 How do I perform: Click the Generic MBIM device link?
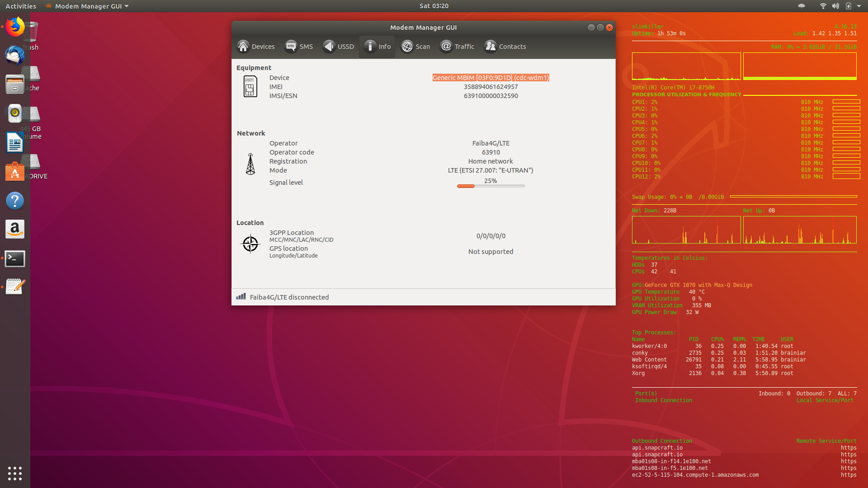490,77
